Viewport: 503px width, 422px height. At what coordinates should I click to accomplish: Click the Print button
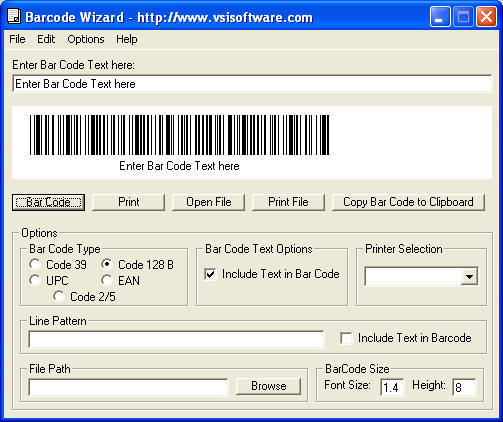[128, 202]
